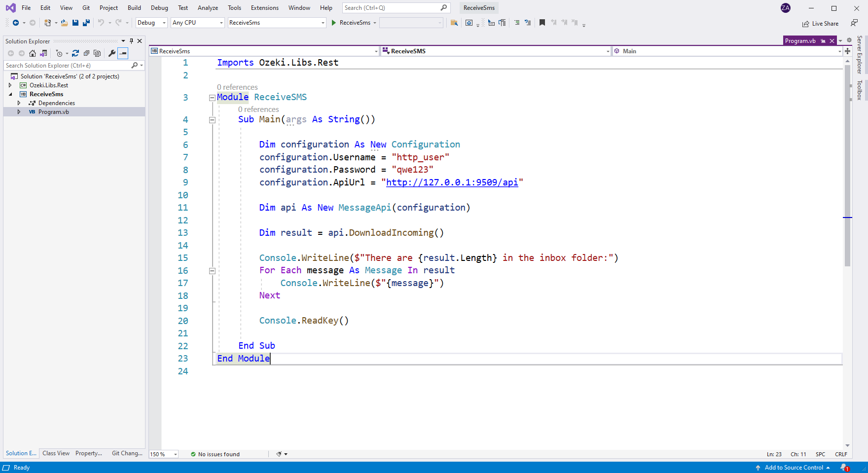Screen dimensions: 868x473
Task: Collapse the Sub Main code block
Action: pos(212,120)
